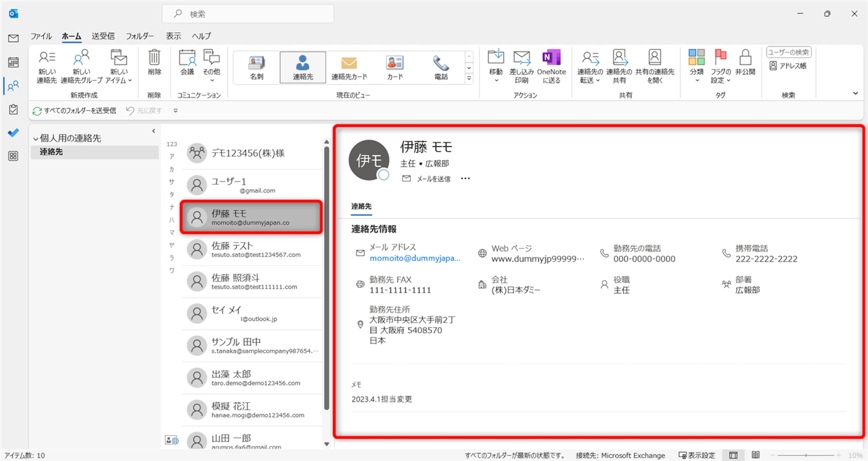This screenshot has height=461, width=868.
Task: Switch to the Phone list view
Action: (x=441, y=67)
